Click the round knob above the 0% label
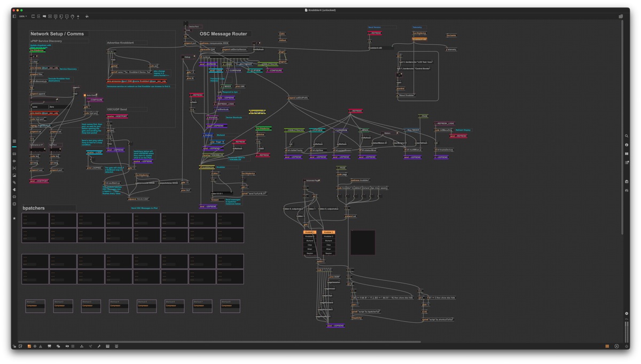 (x=627, y=313)
